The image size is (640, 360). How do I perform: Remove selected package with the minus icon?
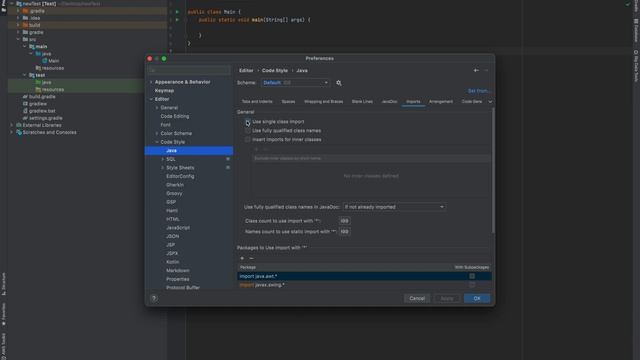coord(251,258)
